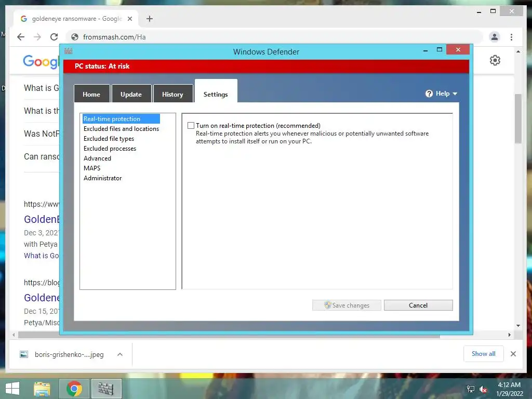Open the first GoldenE search result link

(42, 219)
